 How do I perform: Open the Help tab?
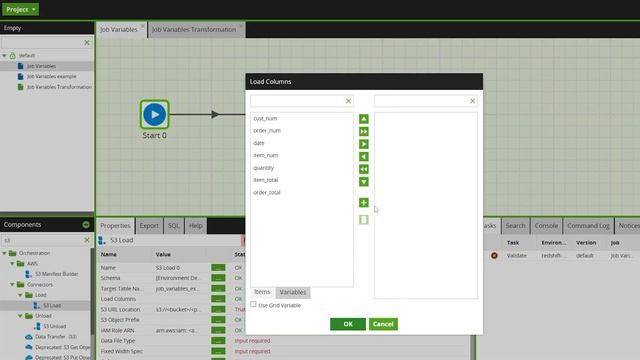pyautogui.click(x=196, y=226)
